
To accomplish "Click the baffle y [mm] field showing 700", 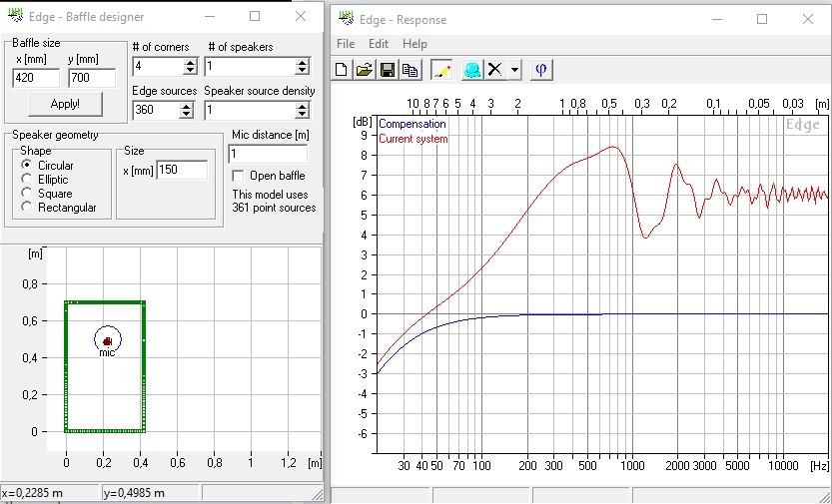I will pyautogui.click(x=92, y=78).
